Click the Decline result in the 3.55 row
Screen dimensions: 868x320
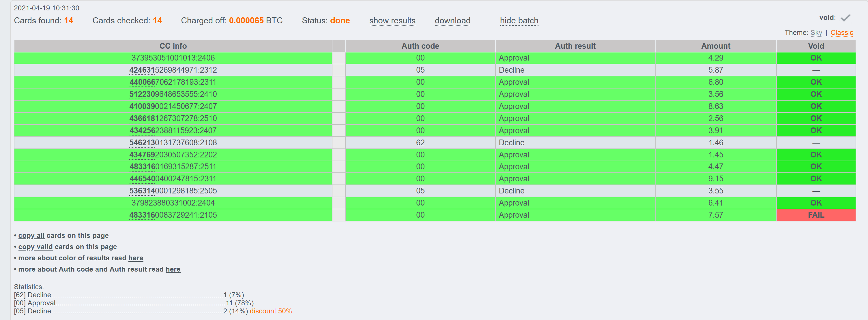click(x=575, y=191)
